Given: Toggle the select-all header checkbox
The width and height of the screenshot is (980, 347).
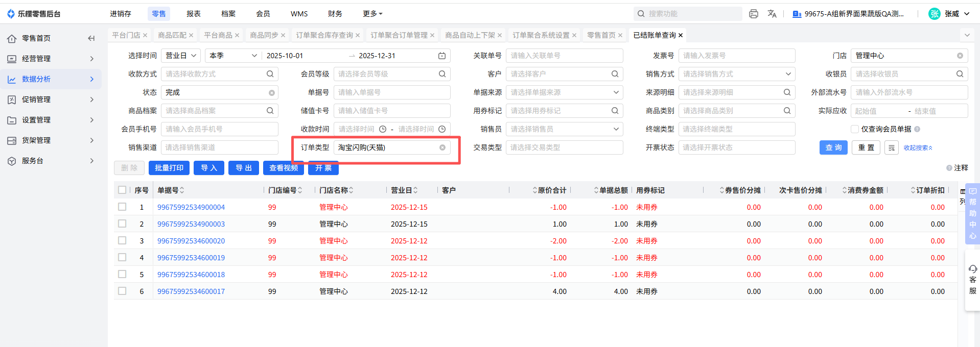Looking at the screenshot, I should tap(122, 190).
